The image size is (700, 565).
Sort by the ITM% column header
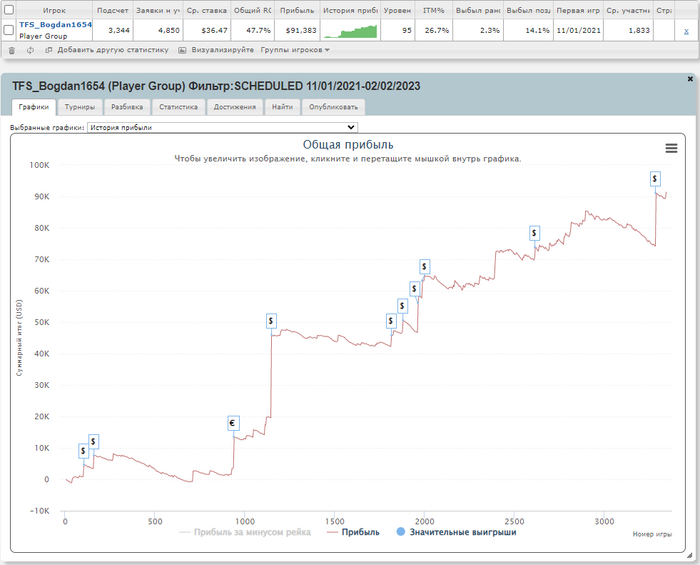click(x=433, y=10)
